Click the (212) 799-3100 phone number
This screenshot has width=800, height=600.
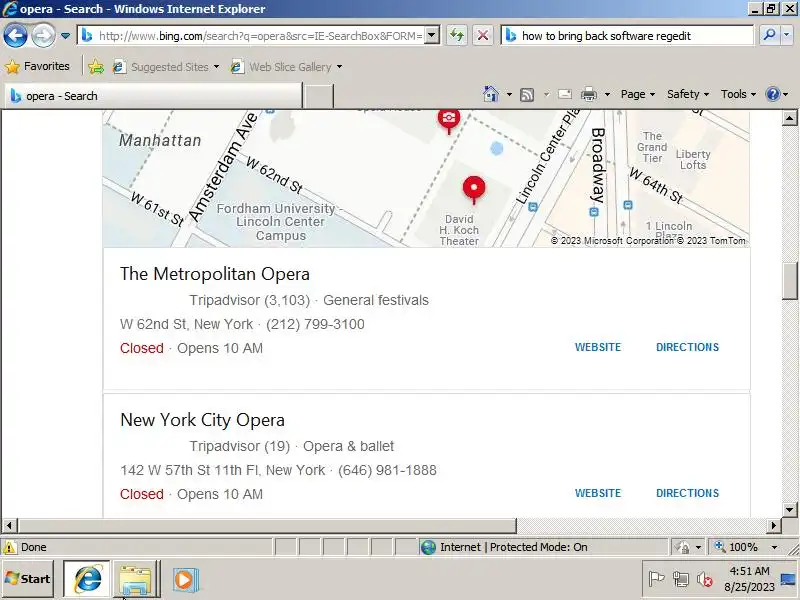coord(315,324)
